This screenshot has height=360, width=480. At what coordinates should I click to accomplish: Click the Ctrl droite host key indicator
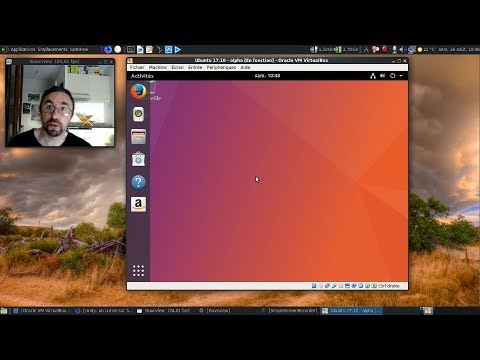(389, 286)
